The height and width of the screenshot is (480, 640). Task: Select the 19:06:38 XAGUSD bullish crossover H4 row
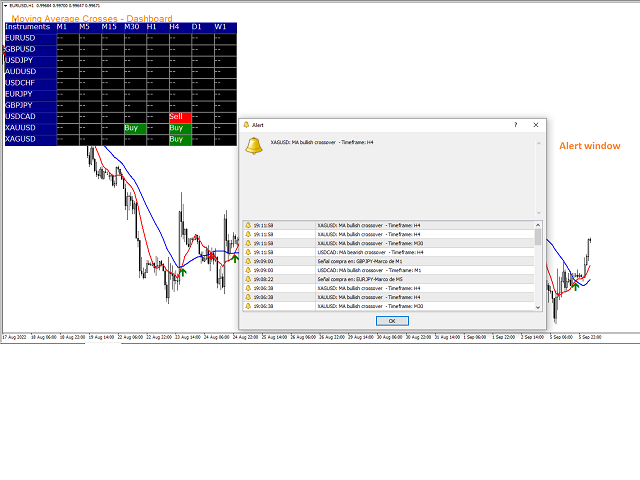(389, 288)
